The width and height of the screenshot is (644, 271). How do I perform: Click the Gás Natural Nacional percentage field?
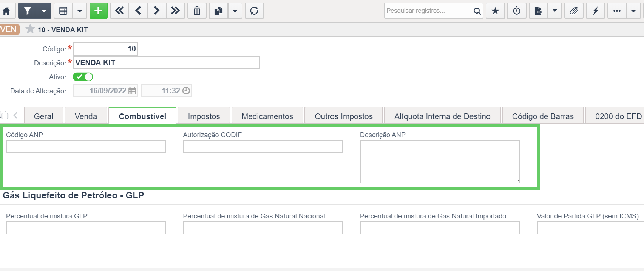point(263,228)
